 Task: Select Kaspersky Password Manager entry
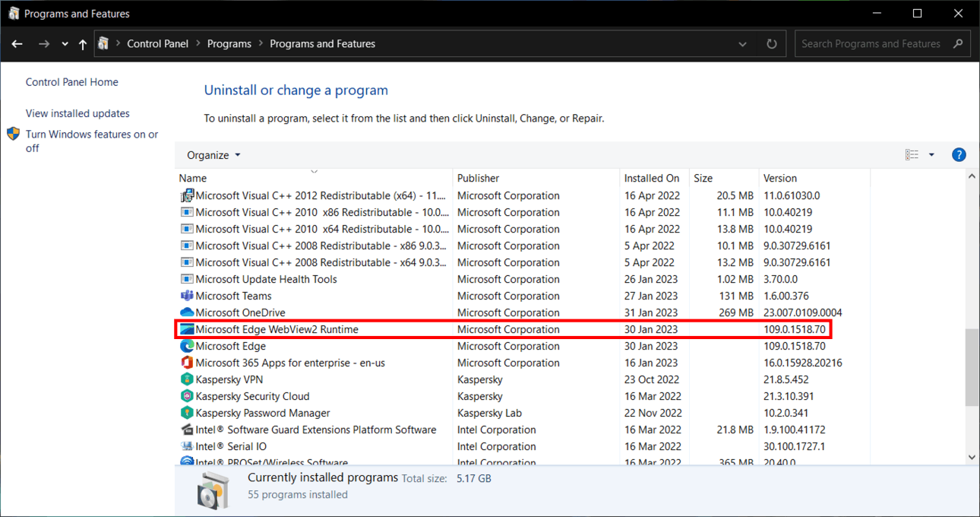[x=263, y=413]
